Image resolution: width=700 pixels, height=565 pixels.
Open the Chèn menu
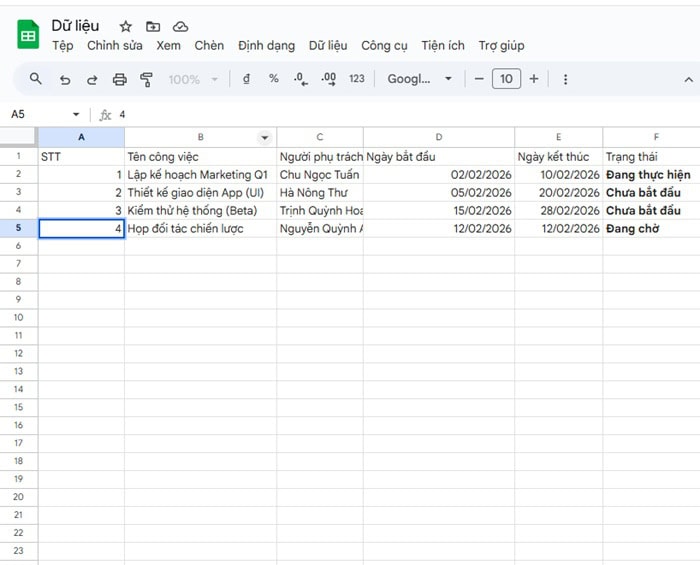coord(209,46)
